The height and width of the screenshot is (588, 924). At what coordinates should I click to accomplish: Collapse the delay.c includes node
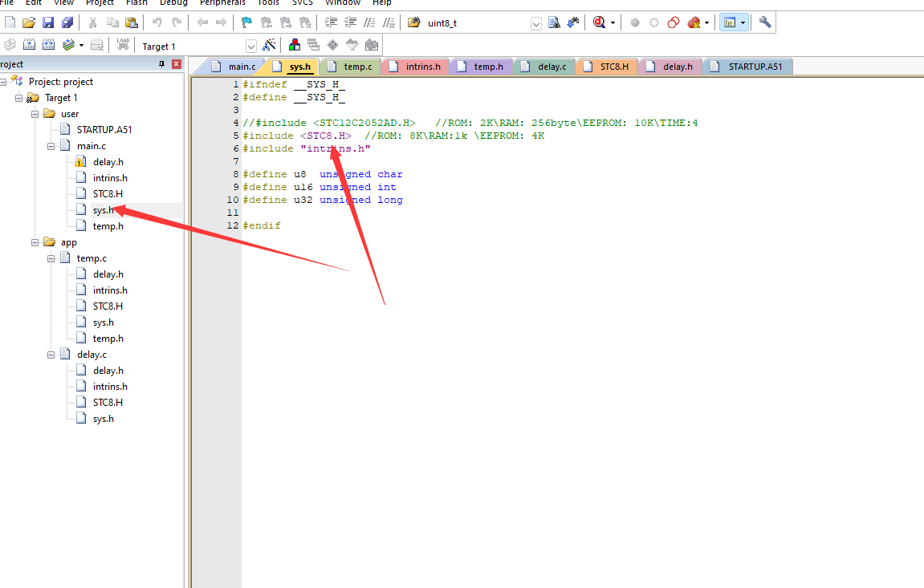tap(51, 355)
